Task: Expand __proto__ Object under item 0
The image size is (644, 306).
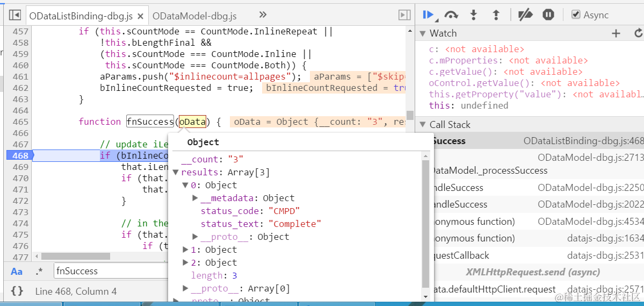Action: pyautogui.click(x=196, y=237)
